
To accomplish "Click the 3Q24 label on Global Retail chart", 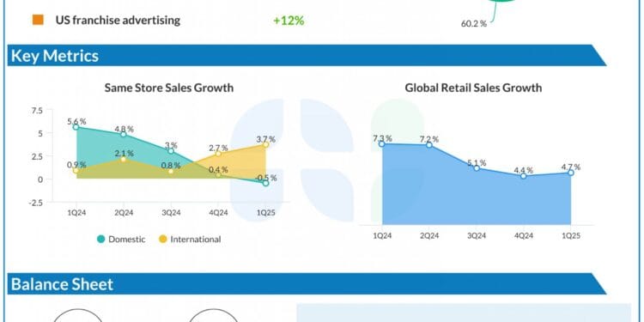I will pyautogui.click(x=477, y=236).
